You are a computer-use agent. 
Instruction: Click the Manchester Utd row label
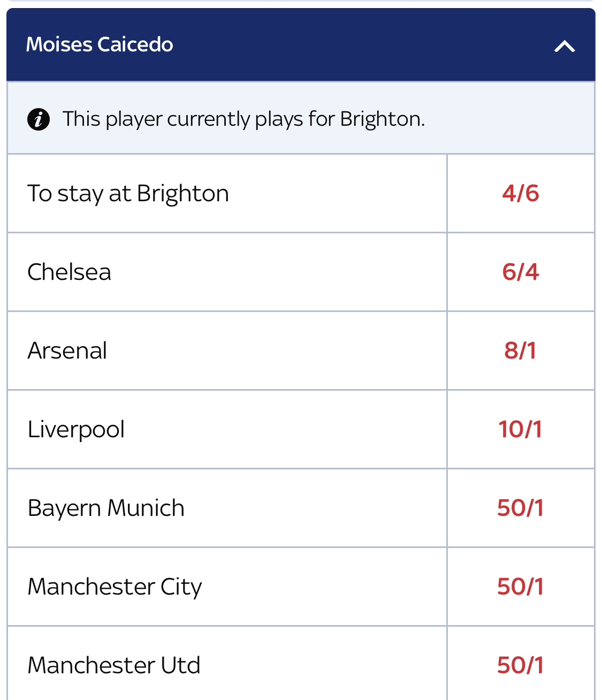(x=113, y=665)
